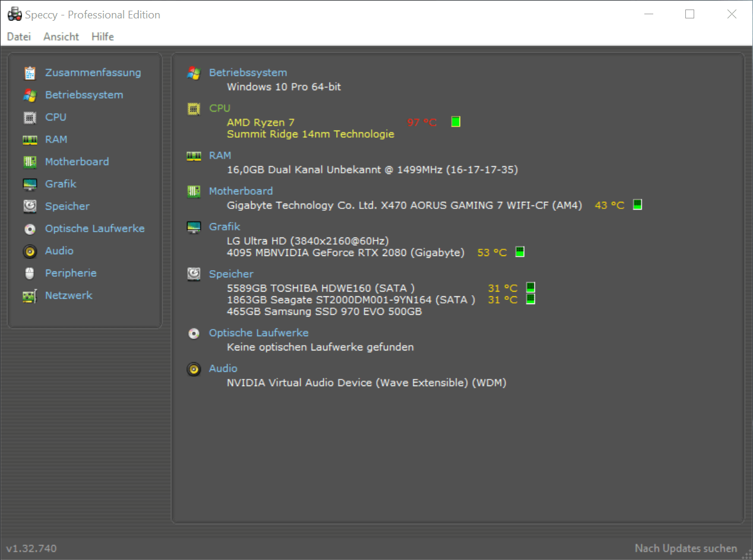Click the Grafik heading link in summary

coord(224,226)
